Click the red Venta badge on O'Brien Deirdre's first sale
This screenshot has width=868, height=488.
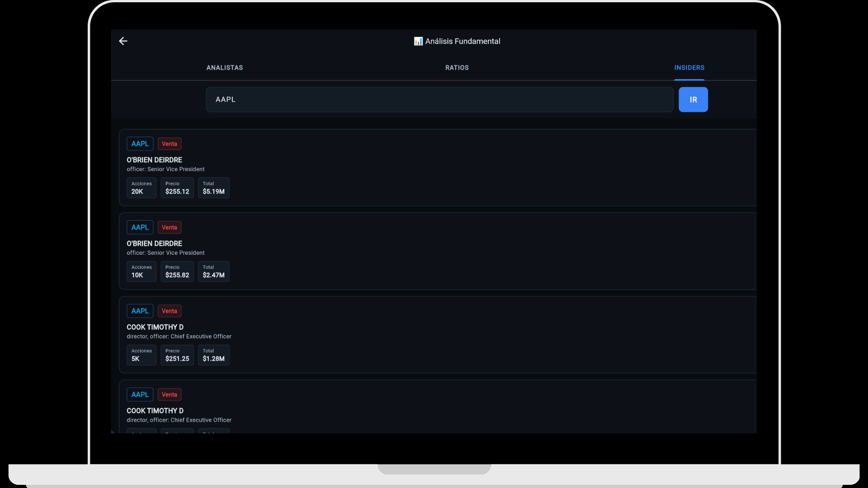[169, 143]
